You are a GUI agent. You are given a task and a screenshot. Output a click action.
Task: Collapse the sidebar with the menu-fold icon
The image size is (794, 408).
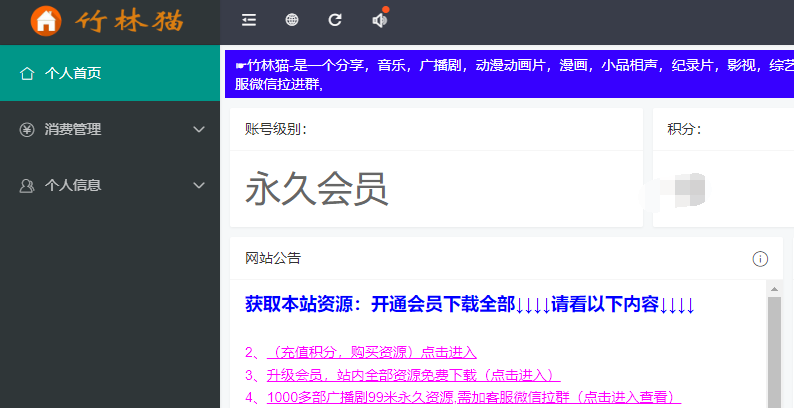(x=249, y=20)
